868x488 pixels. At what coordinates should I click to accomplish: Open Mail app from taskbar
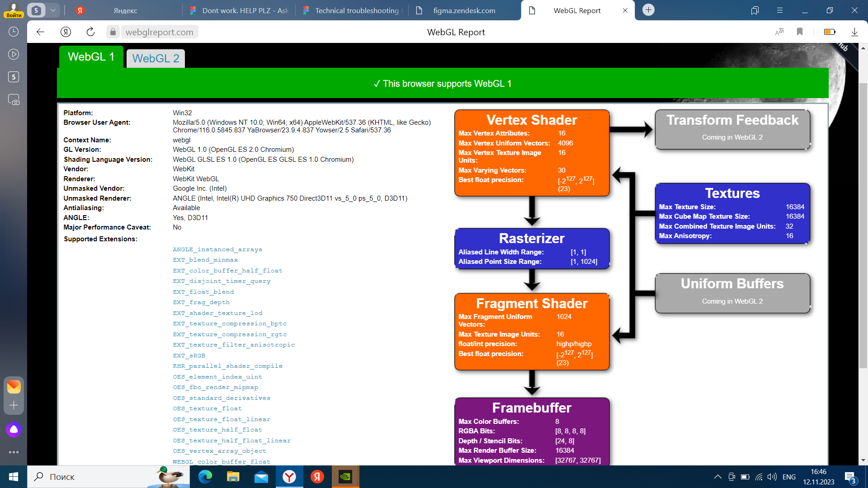261,477
